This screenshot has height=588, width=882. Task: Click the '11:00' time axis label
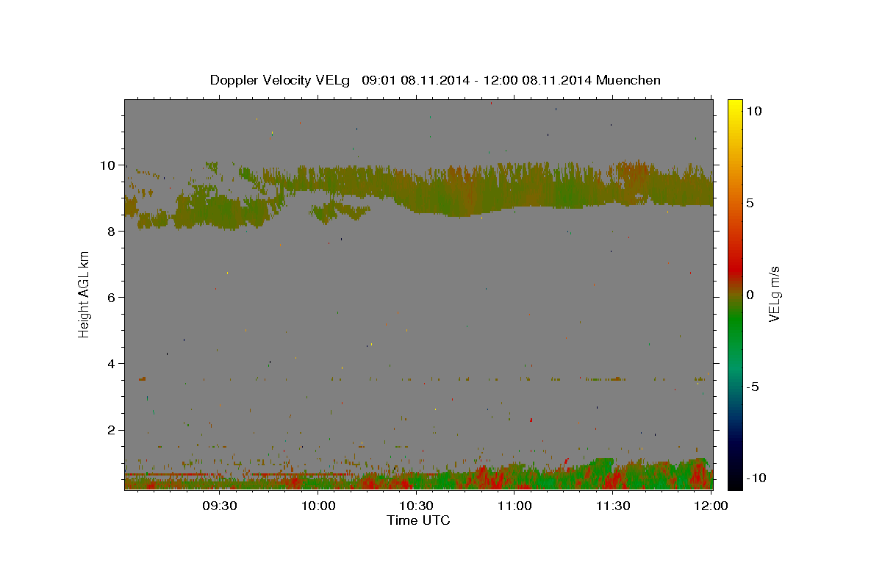click(514, 506)
